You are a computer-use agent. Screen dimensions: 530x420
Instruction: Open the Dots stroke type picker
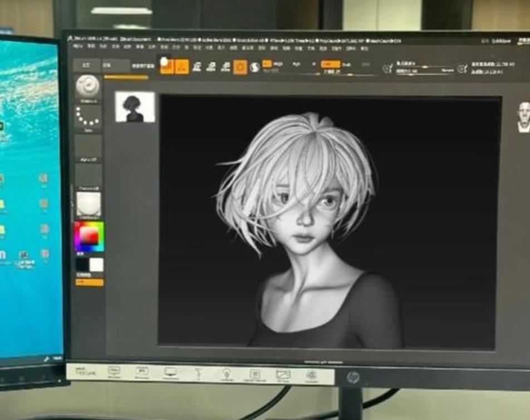(x=88, y=117)
